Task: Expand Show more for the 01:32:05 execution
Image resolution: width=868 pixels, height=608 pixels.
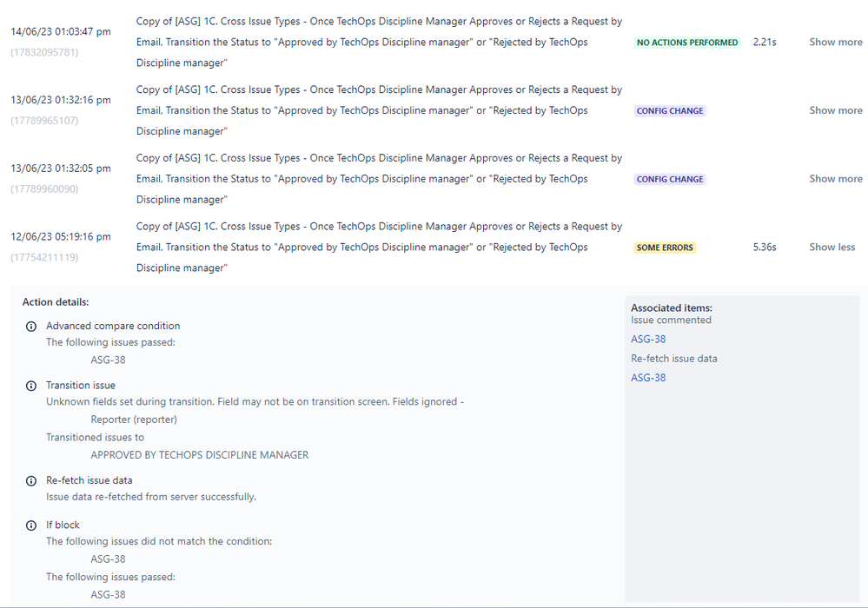Action: click(x=835, y=179)
